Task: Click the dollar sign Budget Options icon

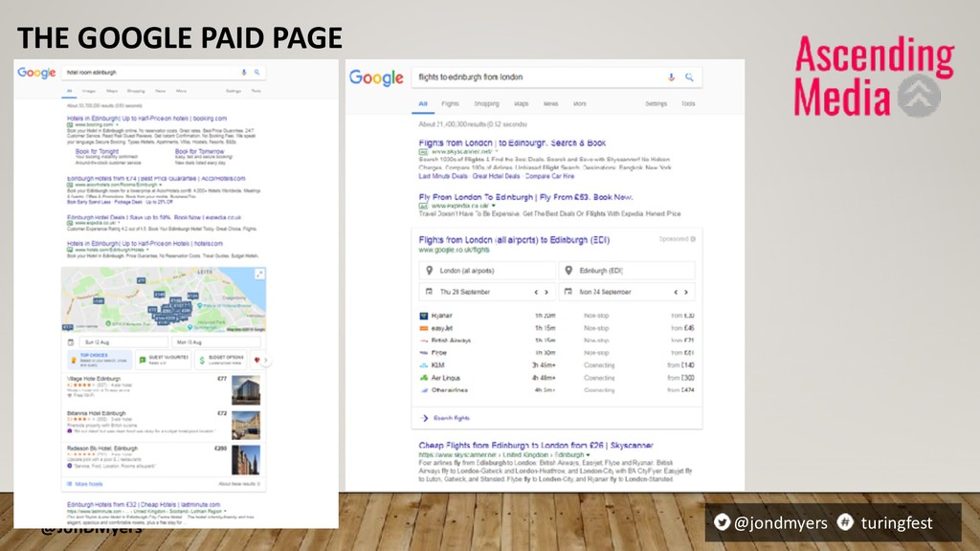Action: [x=202, y=360]
